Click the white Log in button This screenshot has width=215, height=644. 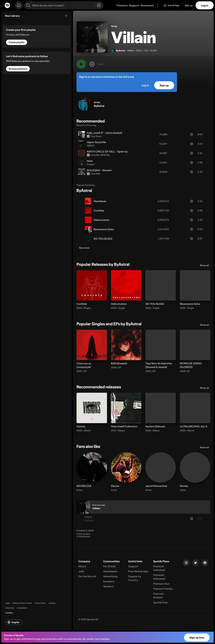[x=204, y=5]
